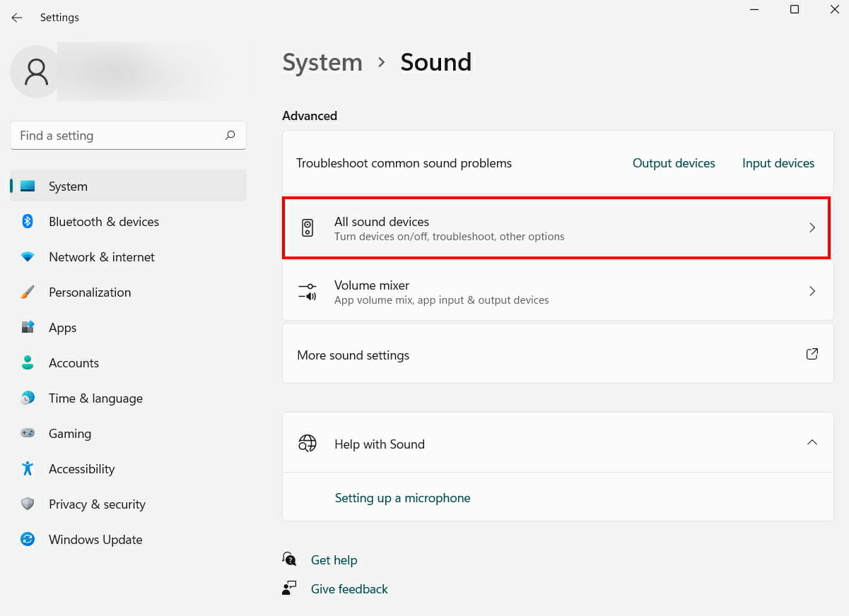Image resolution: width=849 pixels, height=616 pixels.
Task: Select Apps in the sidebar
Action: point(128,328)
